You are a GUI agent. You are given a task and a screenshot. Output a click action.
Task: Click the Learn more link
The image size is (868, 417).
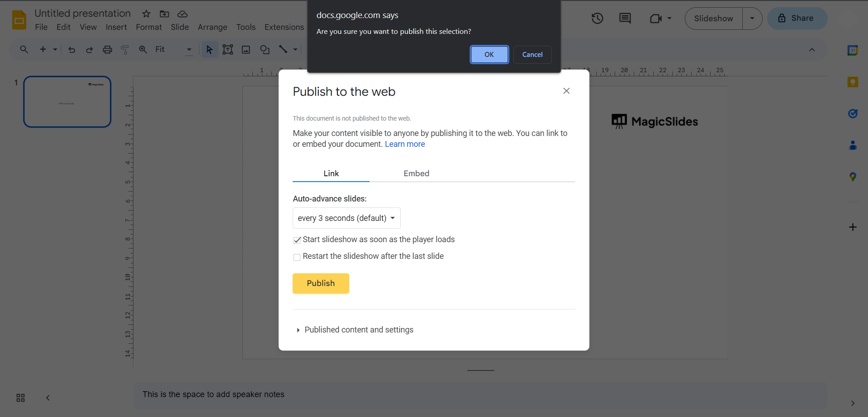(405, 144)
